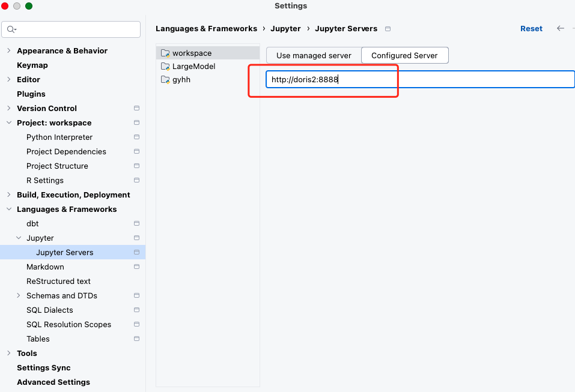Click the project-scope icon next to Version Control
575x392 pixels.
[x=137, y=108]
